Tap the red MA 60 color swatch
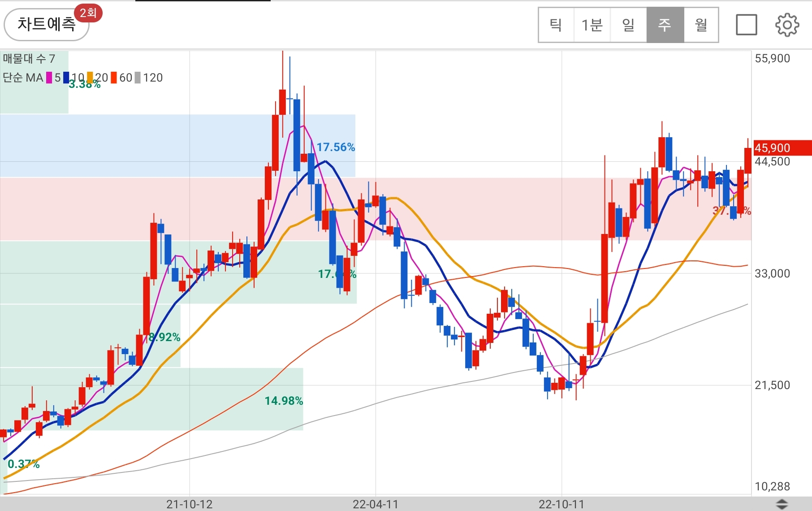Image resolution: width=812 pixels, height=511 pixels. (114, 78)
